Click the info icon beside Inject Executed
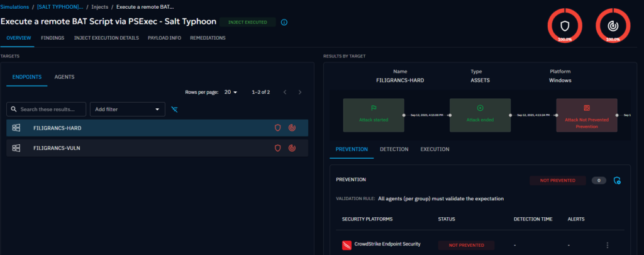Image resolution: width=644 pixels, height=255 pixels. point(284,22)
